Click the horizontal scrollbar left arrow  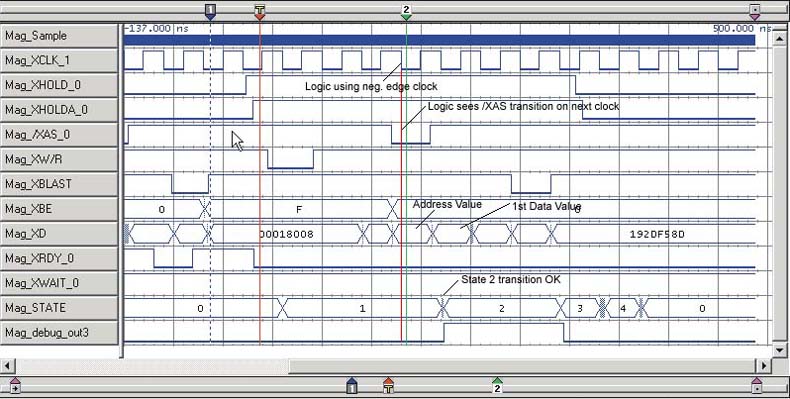point(8,365)
